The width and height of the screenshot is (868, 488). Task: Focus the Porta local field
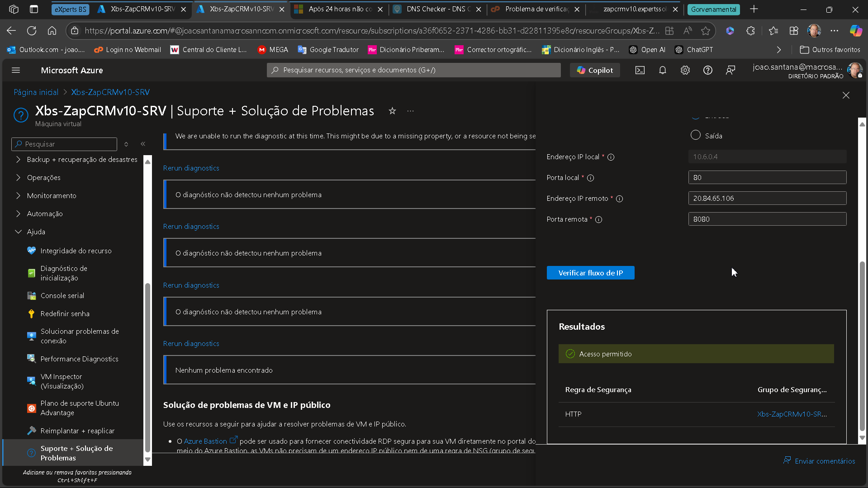(767, 177)
